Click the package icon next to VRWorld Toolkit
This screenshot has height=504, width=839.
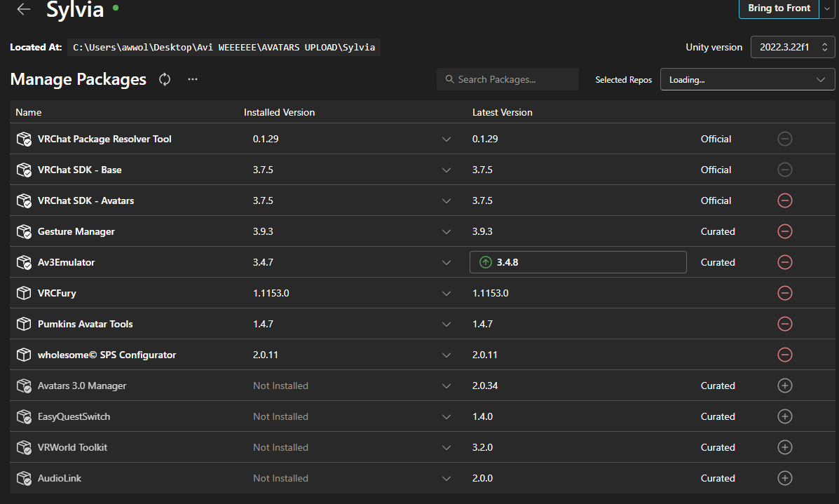tap(24, 447)
